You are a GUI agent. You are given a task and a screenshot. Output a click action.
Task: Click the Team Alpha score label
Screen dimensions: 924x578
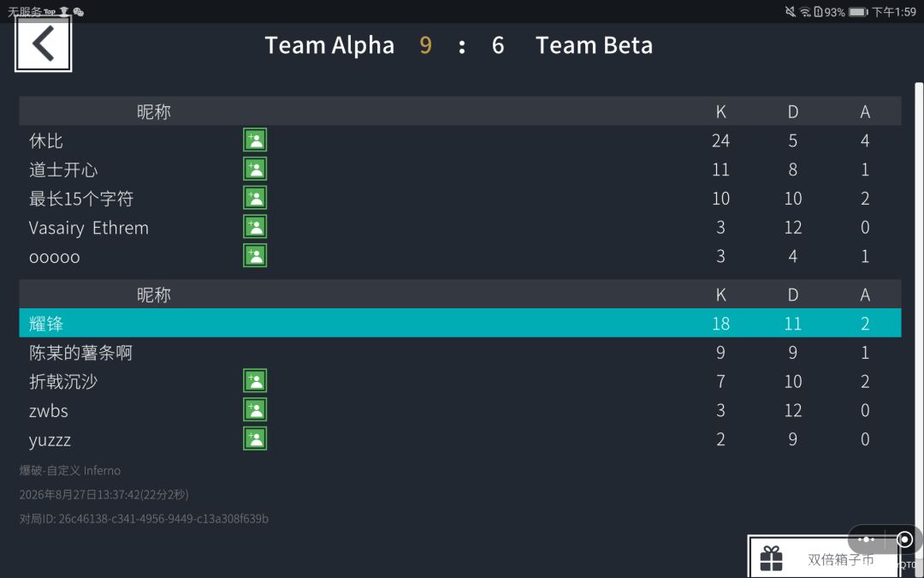click(x=425, y=45)
